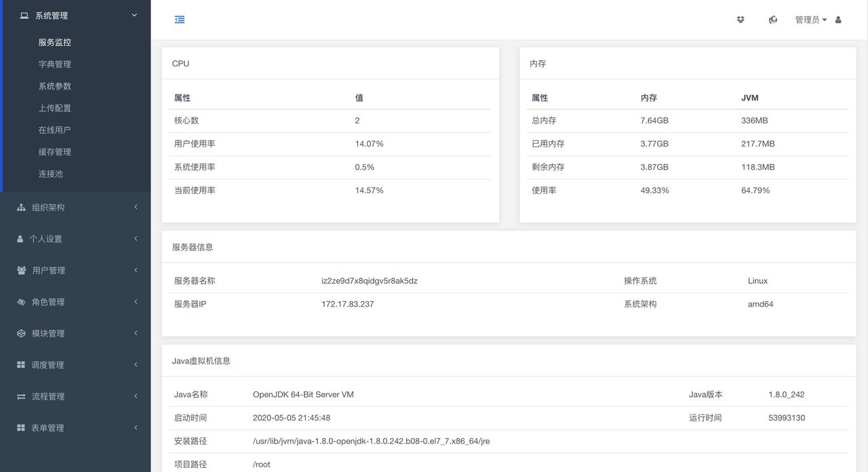The image size is (868, 472).
Task: Click the CPU card title
Action: point(180,64)
